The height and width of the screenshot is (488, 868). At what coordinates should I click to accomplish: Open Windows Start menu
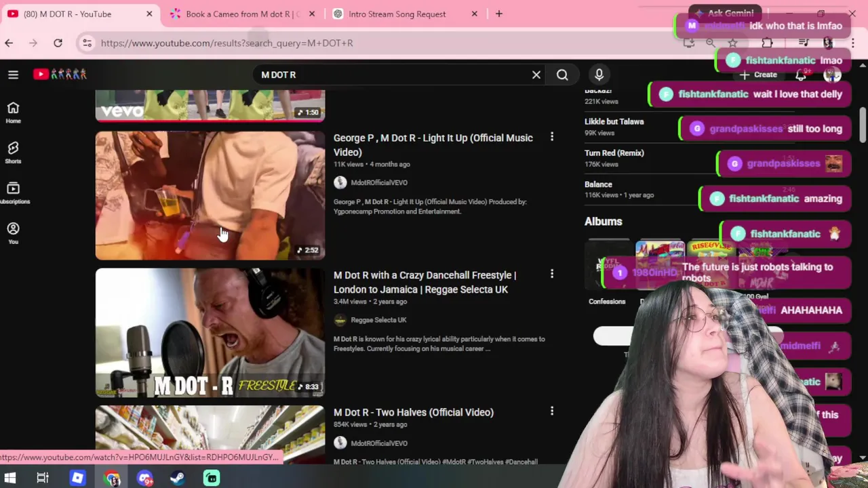tap(9, 478)
